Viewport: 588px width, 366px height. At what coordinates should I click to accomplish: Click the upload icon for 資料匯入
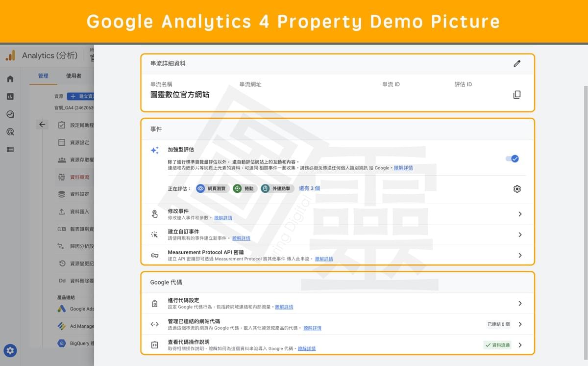click(x=62, y=211)
